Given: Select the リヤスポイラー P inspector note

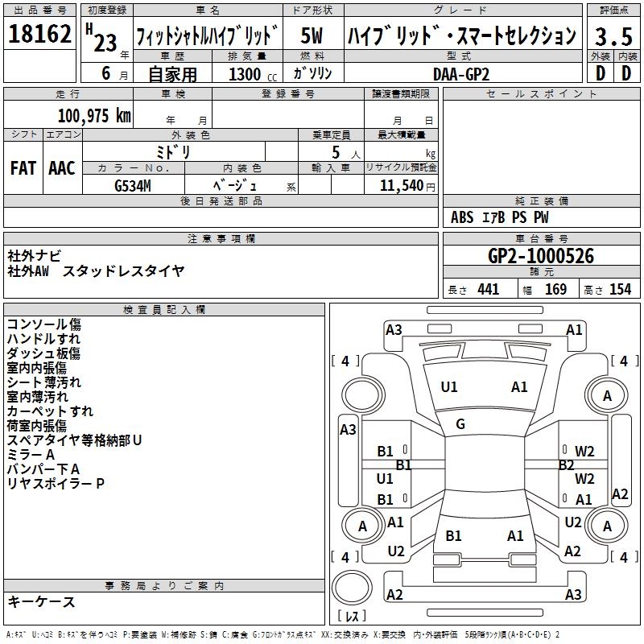Looking at the screenshot, I should (56, 483).
